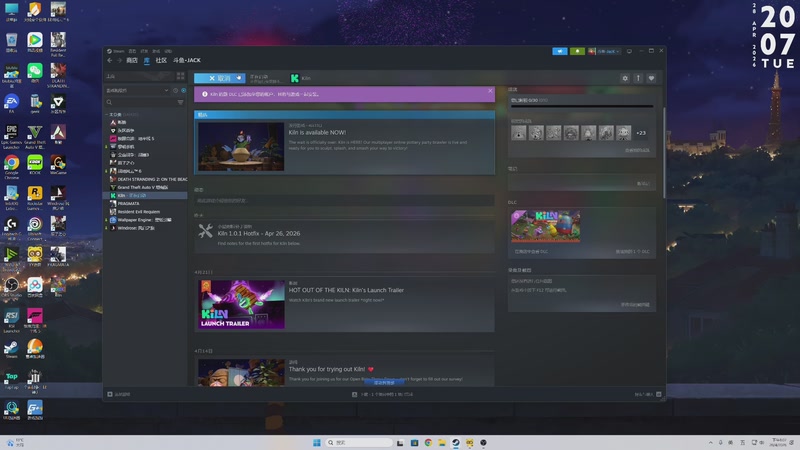Open the Kiln 1.0.1 Hotfix patch notes
The width and height of the screenshot is (800, 450).
click(259, 233)
